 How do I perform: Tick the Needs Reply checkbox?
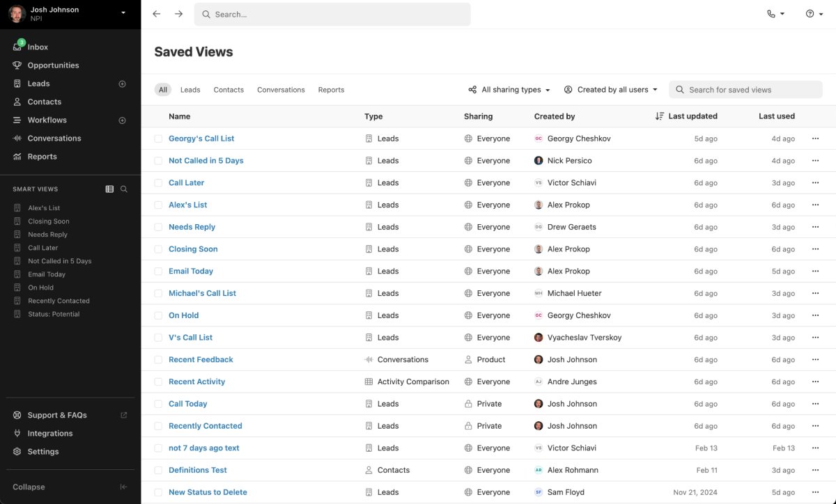[x=158, y=227]
